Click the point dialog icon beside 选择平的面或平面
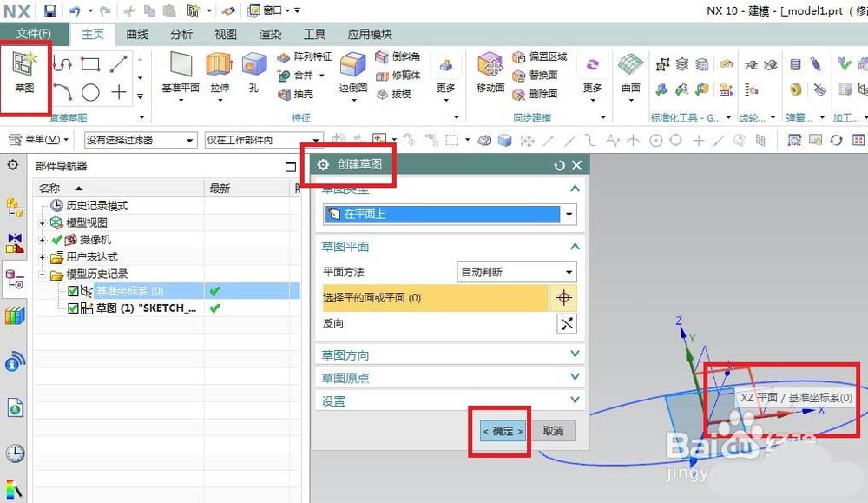Image resolution: width=868 pixels, height=503 pixels. [x=563, y=298]
